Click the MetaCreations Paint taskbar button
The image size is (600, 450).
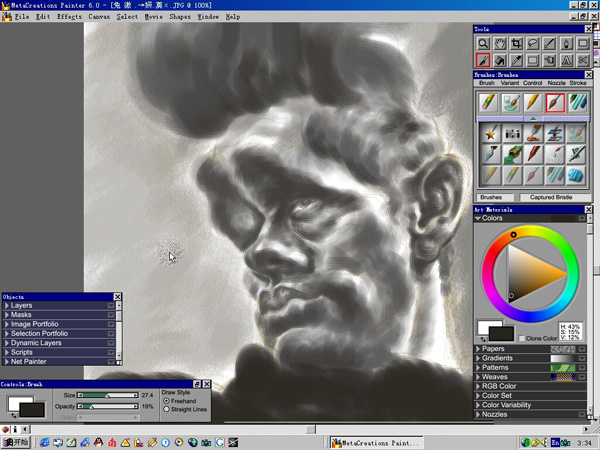click(x=377, y=443)
